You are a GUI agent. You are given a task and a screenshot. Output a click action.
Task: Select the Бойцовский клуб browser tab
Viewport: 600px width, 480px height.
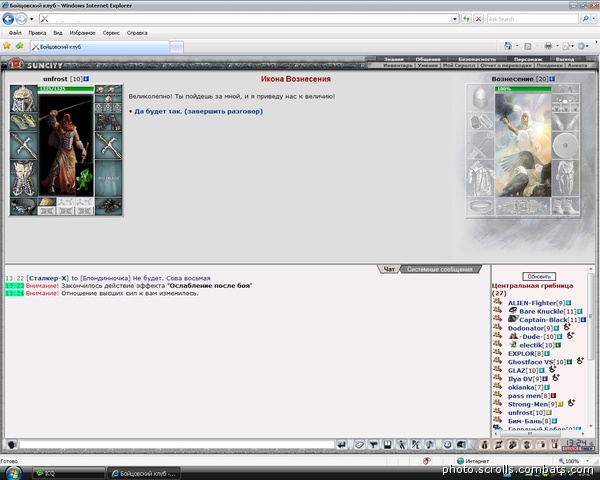(100, 47)
